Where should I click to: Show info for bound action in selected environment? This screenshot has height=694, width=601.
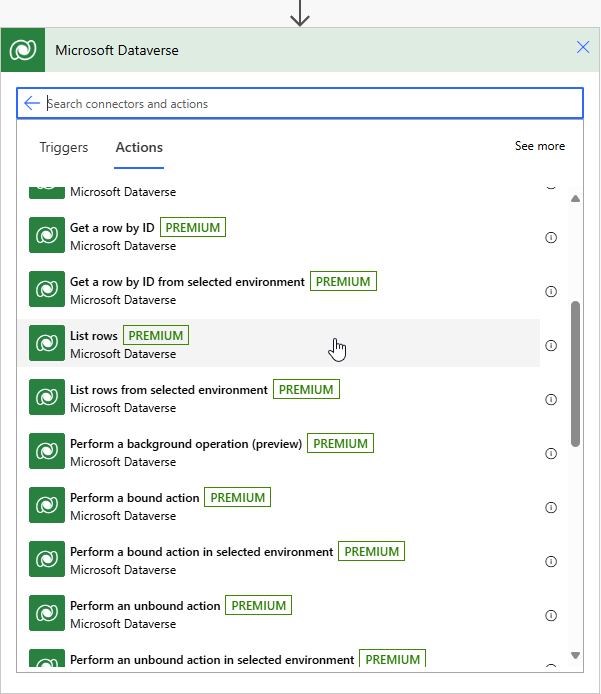click(551, 562)
